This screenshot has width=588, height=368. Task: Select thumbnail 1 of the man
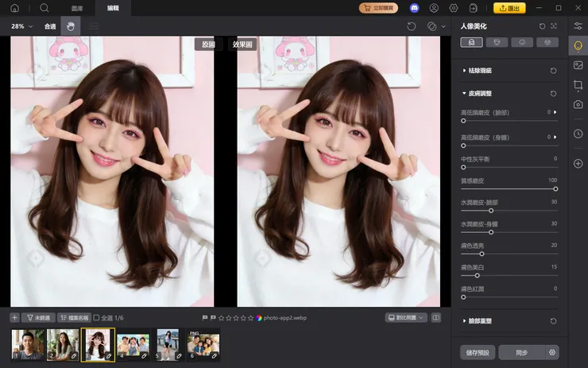pyautogui.click(x=27, y=344)
